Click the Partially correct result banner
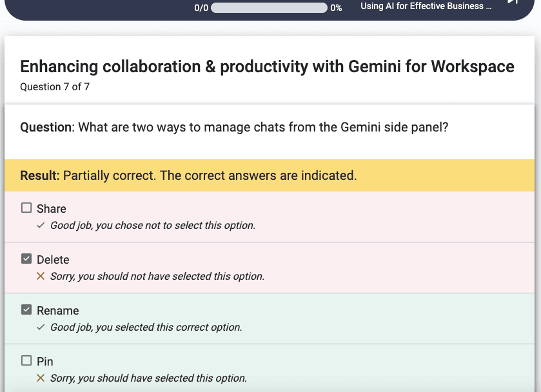541x392 pixels. 270,175
